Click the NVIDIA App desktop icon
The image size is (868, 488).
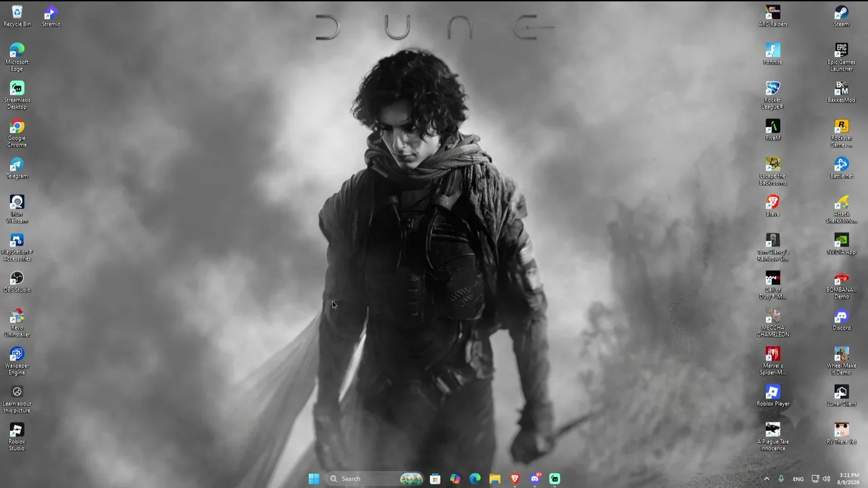point(842,244)
